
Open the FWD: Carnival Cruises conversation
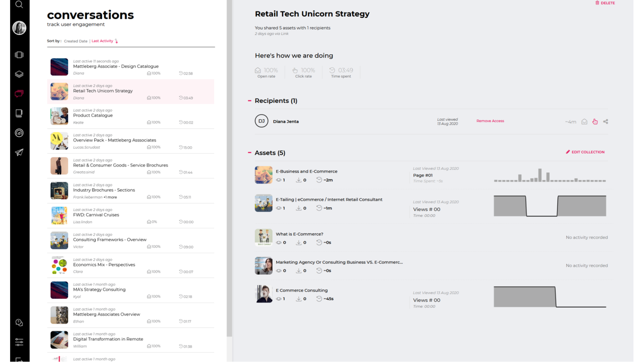pyautogui.click(x=96, y=215)
